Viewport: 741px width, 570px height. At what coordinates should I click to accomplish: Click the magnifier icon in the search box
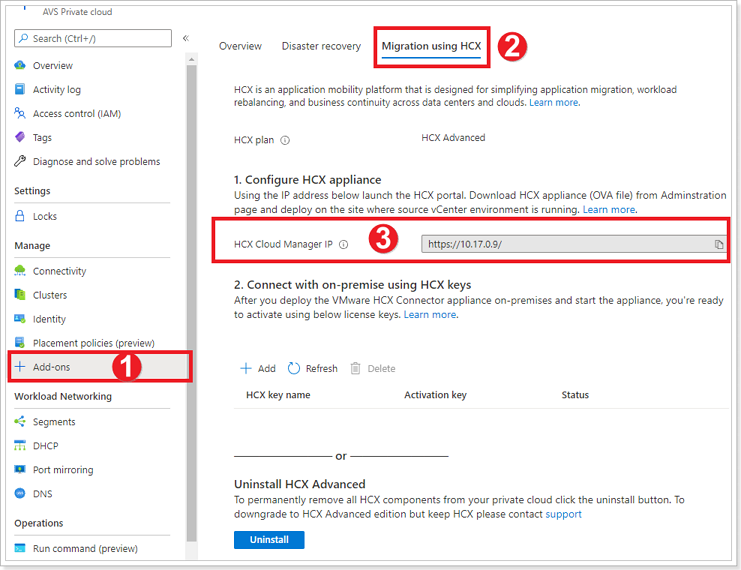24,38
